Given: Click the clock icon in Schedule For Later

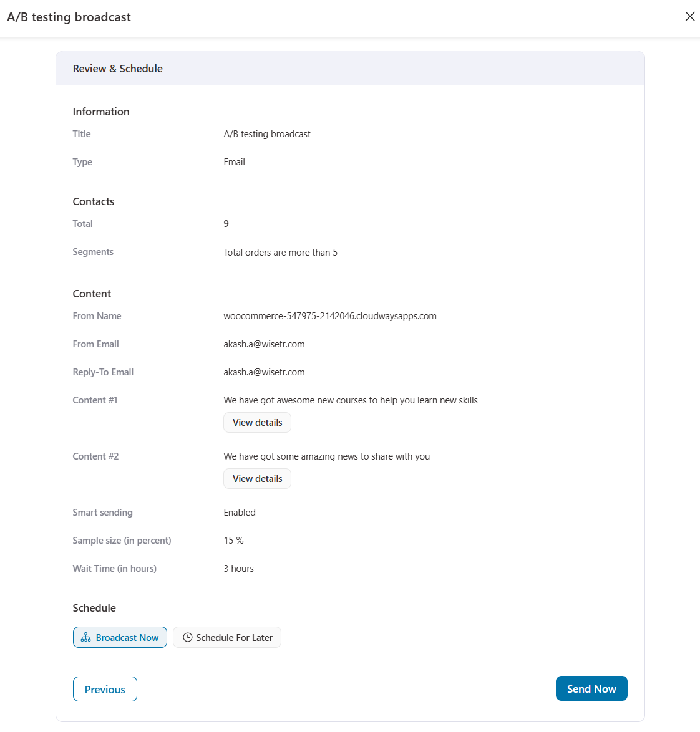Looking at the screenshot, I should point(188,637).
